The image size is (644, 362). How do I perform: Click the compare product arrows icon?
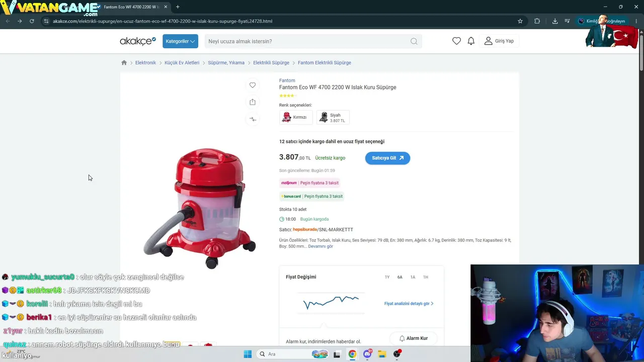click(x=253, y=119)
